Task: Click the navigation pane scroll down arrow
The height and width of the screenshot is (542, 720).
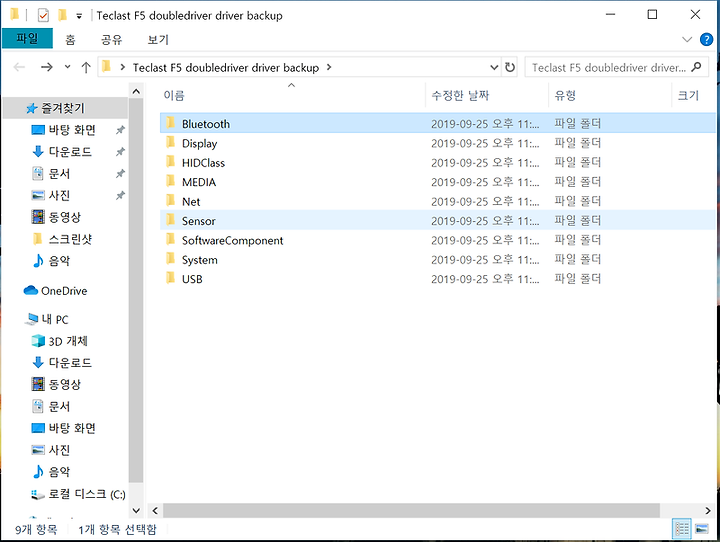Action: point(136,510)
